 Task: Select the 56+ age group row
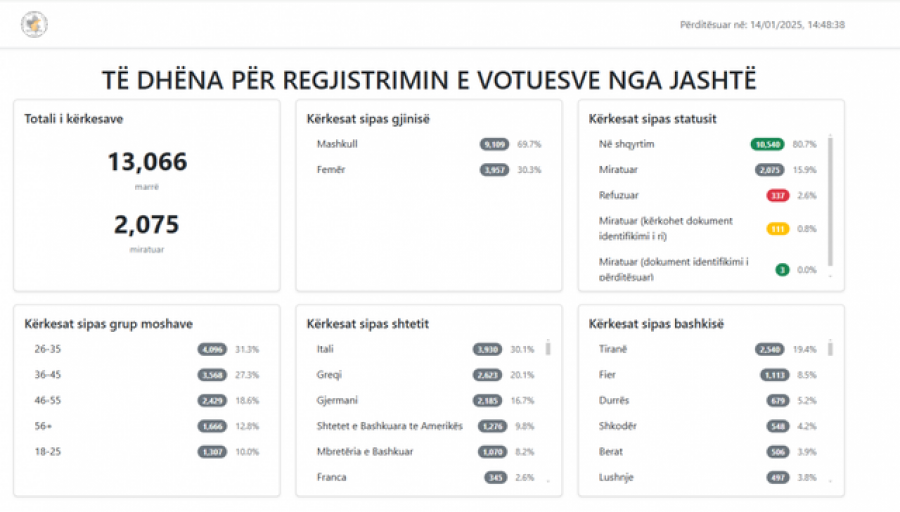click(x=147, y=426)
